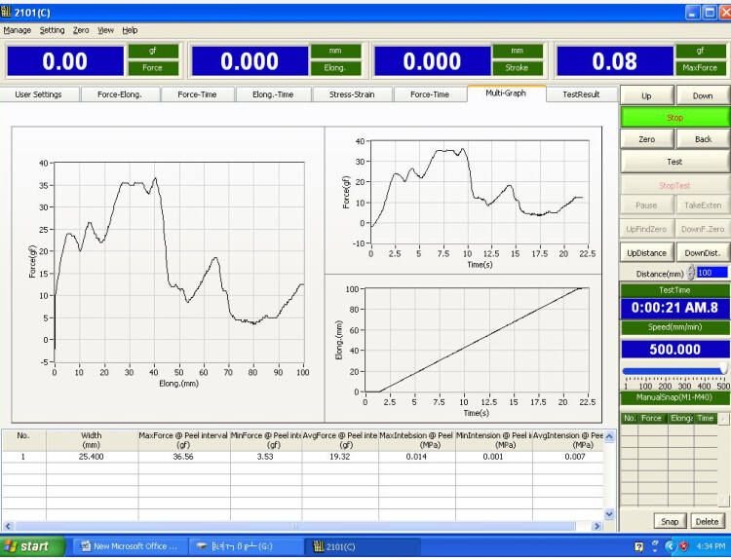Click the Test button
Screen dimensions: 731x560
(x=674, y=162)
